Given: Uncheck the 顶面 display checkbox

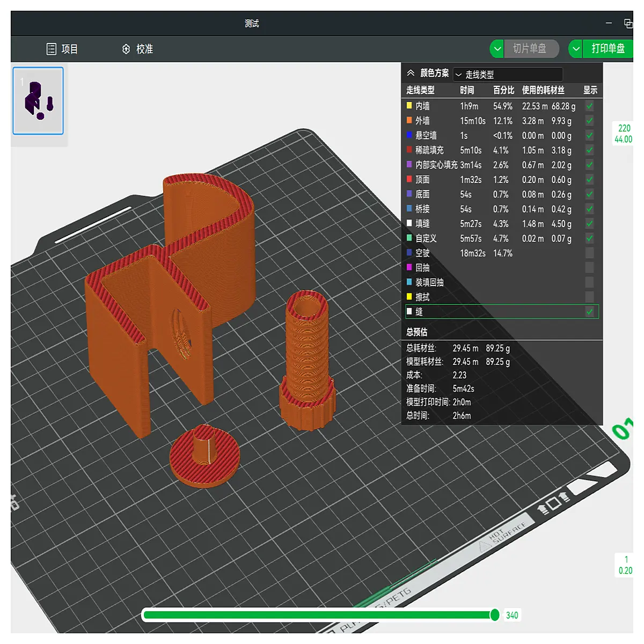Looking at the screenshot, I should point(589,180).
